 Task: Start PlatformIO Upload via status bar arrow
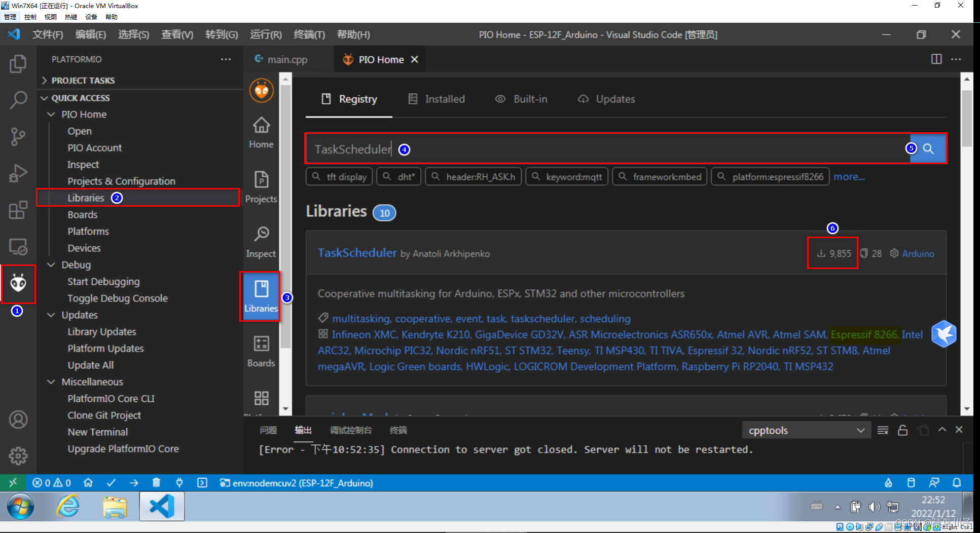pos(133,482)
